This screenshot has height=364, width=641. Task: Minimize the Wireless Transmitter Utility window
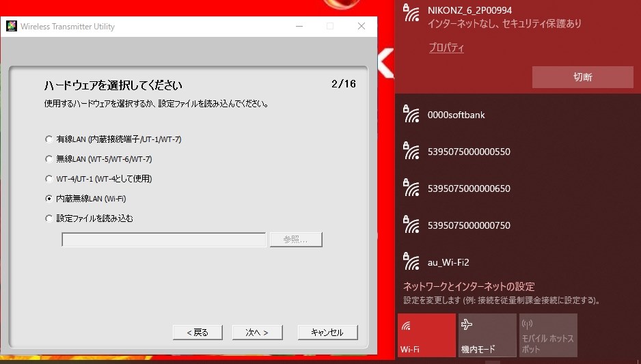pyautogui.click(x=299, y=26)
